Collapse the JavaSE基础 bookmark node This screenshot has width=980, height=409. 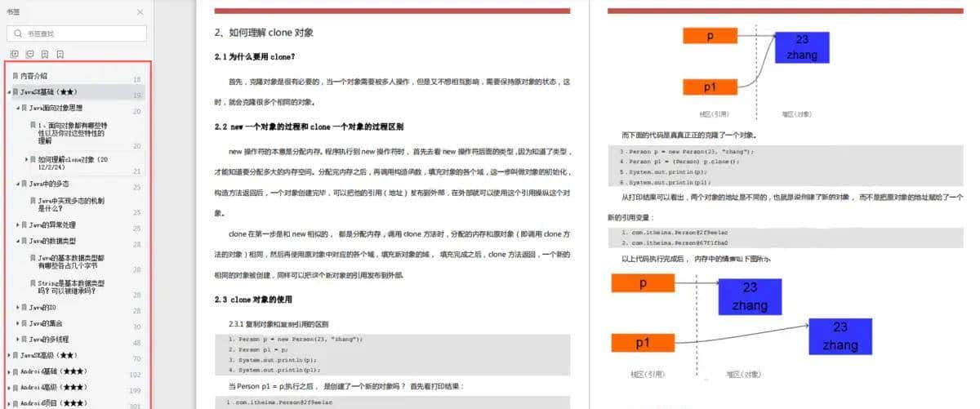point(9,92)
